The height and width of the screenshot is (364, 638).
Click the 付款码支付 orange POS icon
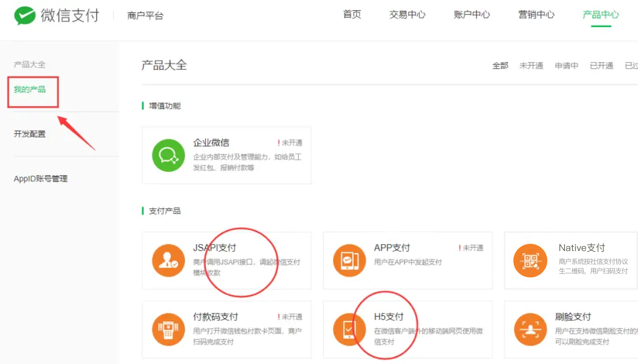coord(168,329)
